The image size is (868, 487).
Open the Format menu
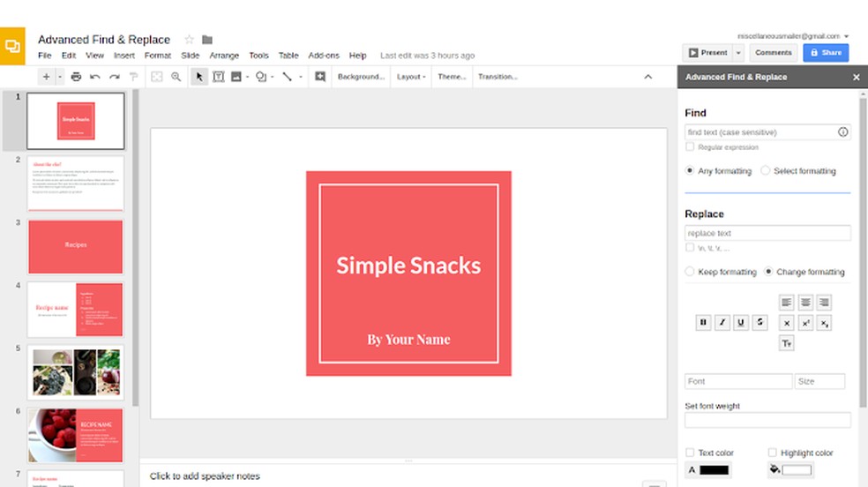158,56
